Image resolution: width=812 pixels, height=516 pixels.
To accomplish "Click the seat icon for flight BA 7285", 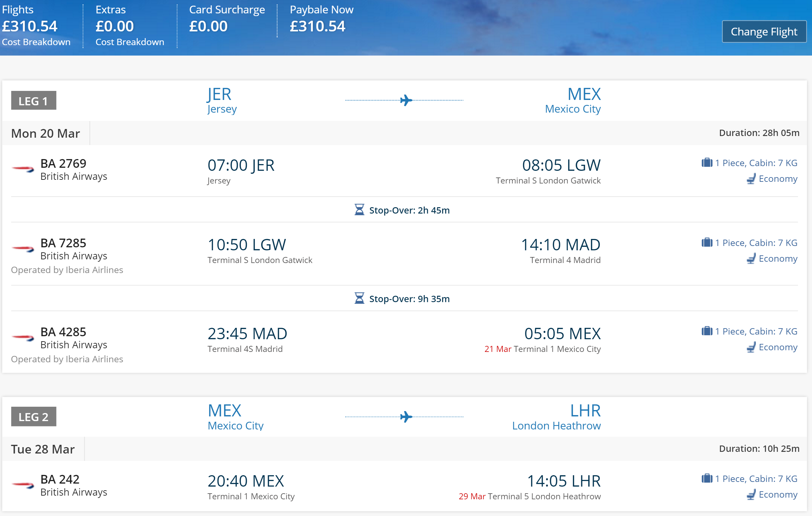I will pos(751,259).
